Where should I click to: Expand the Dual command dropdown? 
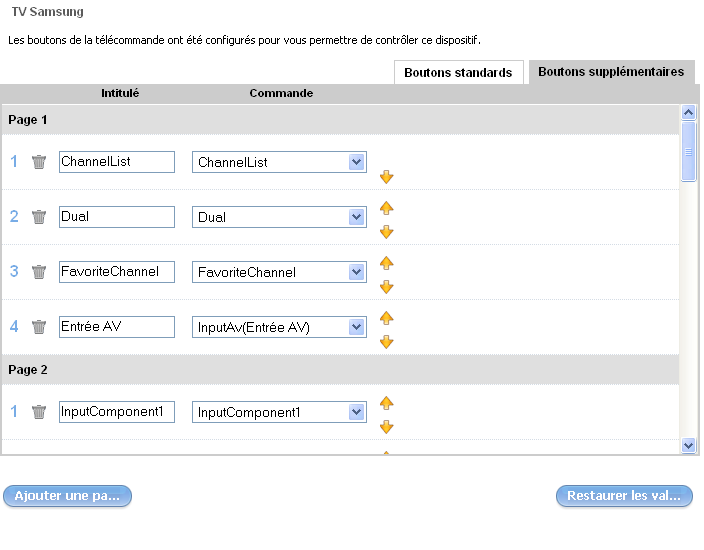(357, 217)
